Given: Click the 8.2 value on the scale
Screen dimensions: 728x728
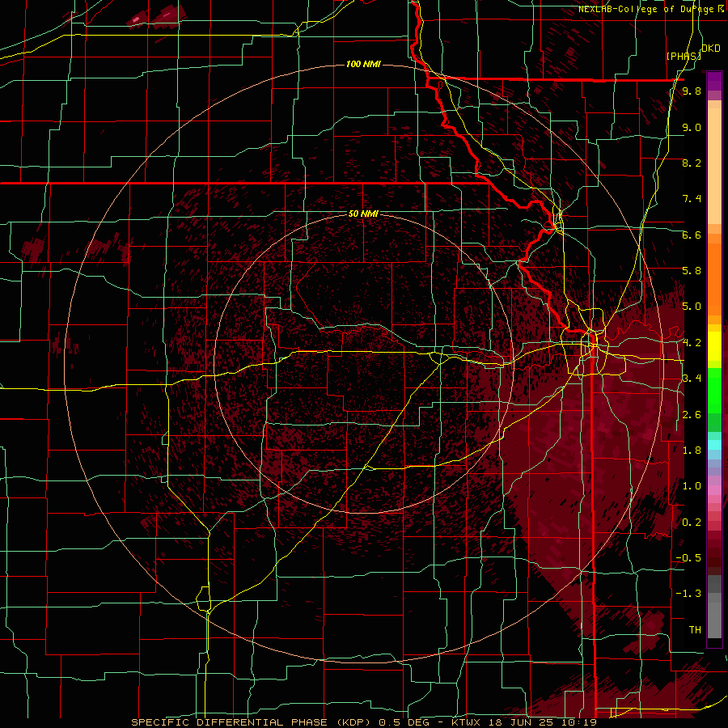Looking at the screenshot, I should pos(692,163).
